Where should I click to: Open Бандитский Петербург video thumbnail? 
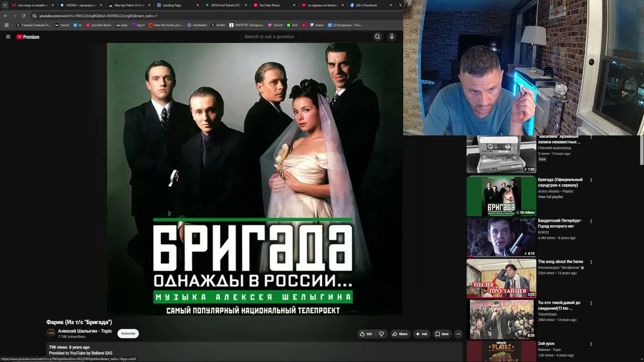(x=501, y=237)
